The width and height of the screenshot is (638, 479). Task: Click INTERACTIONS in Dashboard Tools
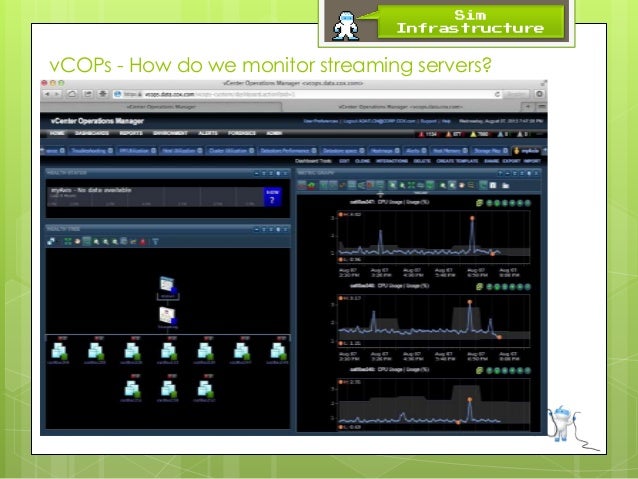[392, 161]
